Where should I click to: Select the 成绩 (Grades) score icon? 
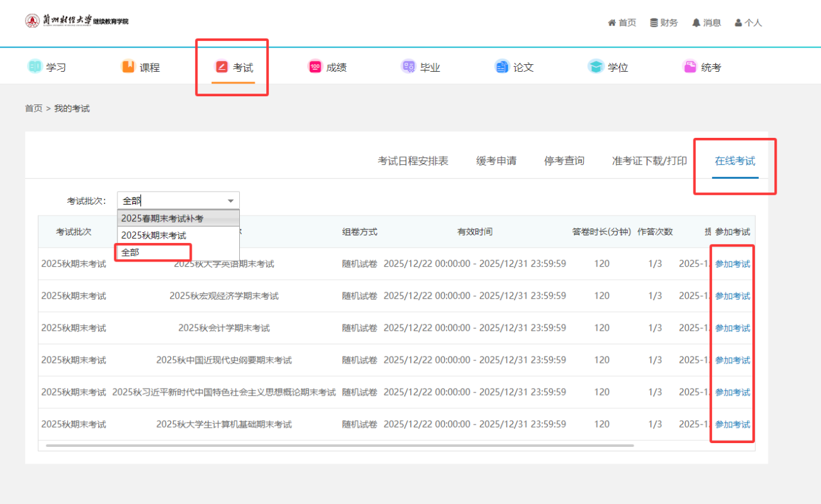click(x=315, y=67)
